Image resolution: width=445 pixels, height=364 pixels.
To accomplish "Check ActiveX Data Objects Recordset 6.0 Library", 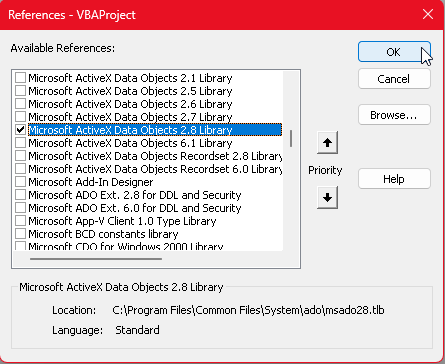I will click(21, 169).
